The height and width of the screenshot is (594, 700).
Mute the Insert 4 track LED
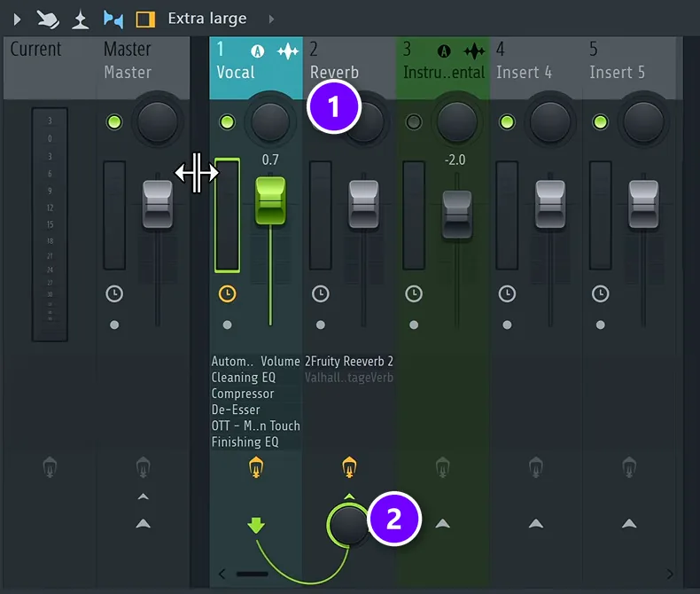(507, 122)
